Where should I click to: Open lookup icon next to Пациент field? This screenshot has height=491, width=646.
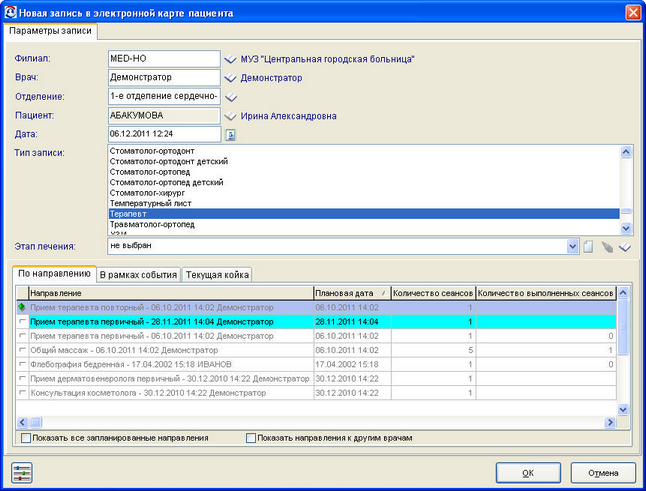click(x=230, y=116)
